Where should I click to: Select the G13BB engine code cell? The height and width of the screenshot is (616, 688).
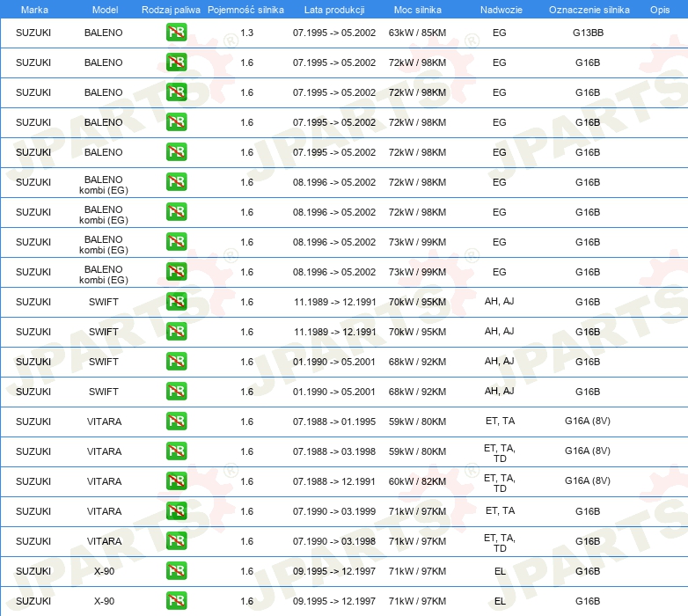pos(588,33)
